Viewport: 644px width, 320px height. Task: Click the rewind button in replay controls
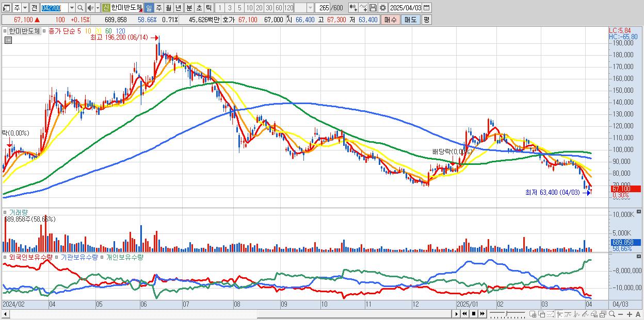pos(464,314)
